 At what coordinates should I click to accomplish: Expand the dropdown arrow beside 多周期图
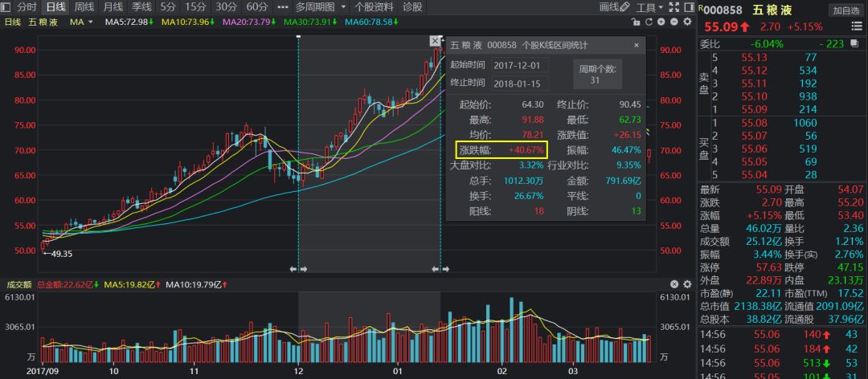[343, 7]
